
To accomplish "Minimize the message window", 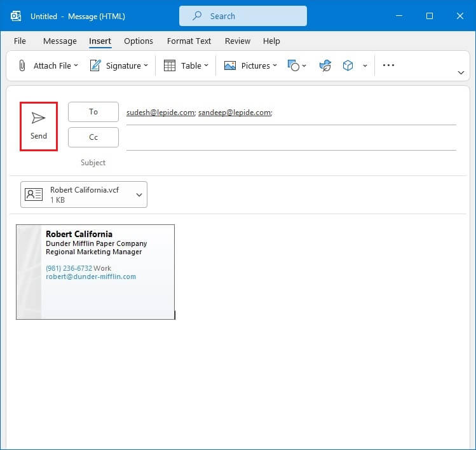I will (x=399, y=16).
